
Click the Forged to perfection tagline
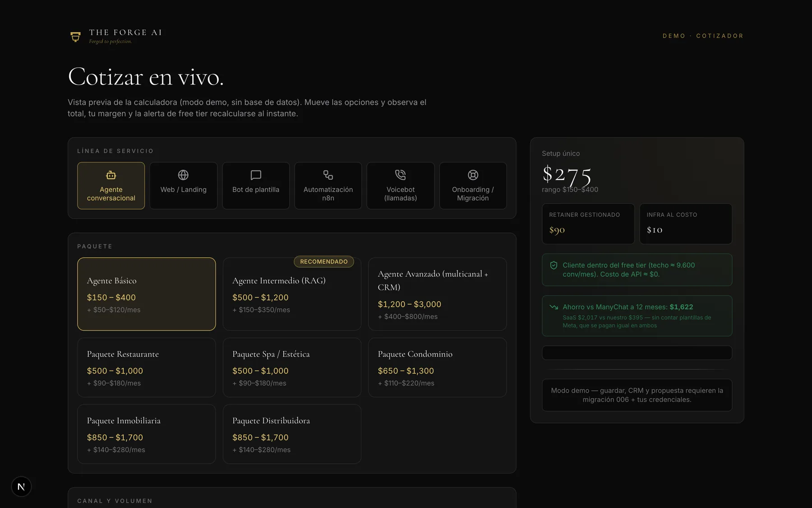(x=111, y=42)
